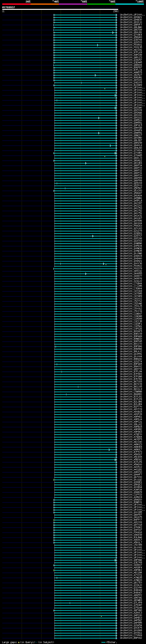Click the UniRef100_Q4PCU0 label
Image resolution: width=146 pixels, height=644 pixels.
click(131, 615)
